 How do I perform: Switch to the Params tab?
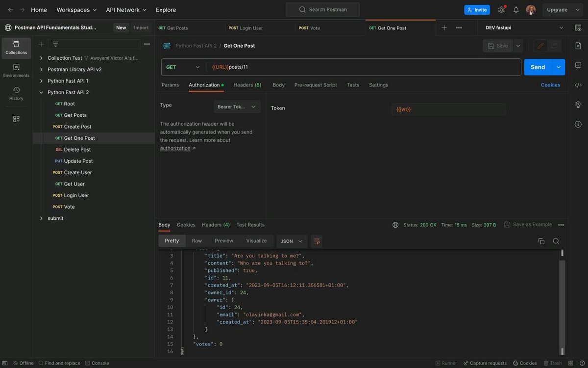(x=170, y=85)
